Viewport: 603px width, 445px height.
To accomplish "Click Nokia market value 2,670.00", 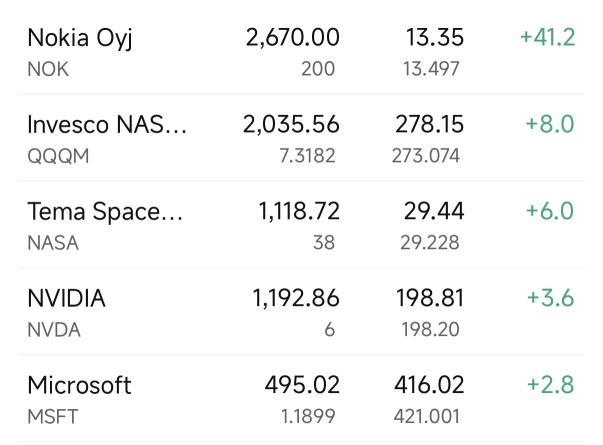I will coord(293,38).
